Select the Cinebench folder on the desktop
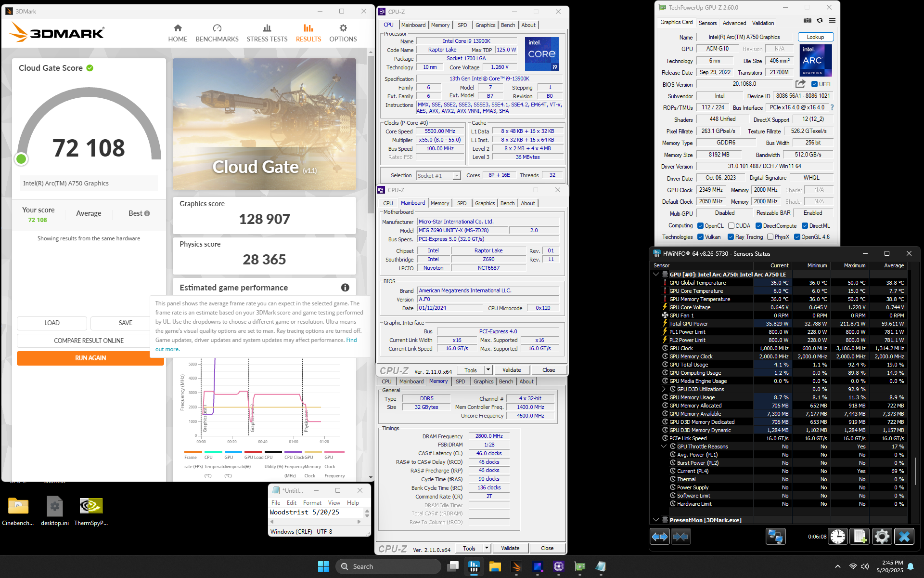Screen dimensions: 924x578 coord(18,512)
